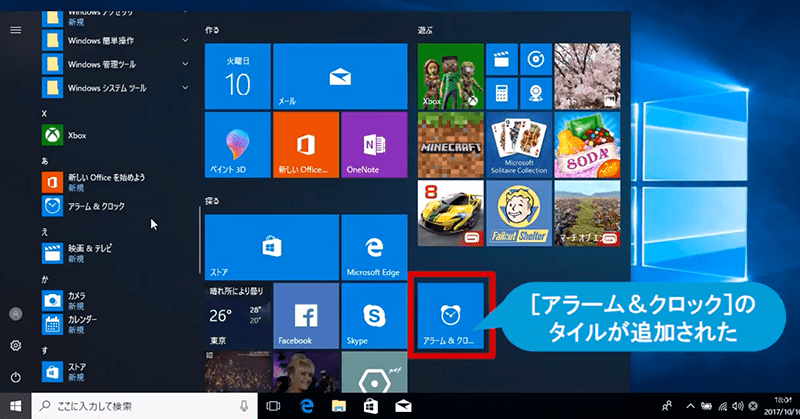Click the か letter group header
The image size is (800, 419).
pyautogui.click(x=45, y=279)
